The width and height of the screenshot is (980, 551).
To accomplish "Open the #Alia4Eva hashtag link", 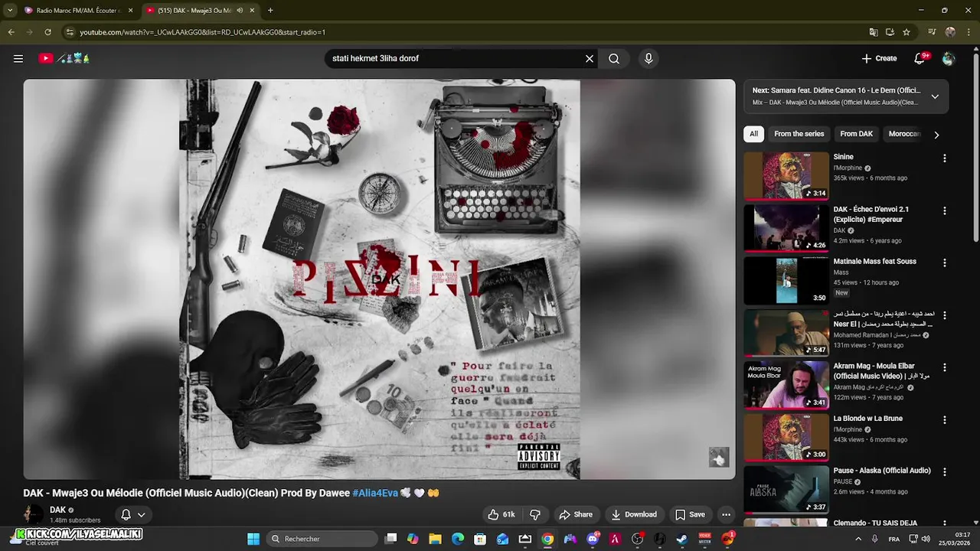I will [375, 493].
